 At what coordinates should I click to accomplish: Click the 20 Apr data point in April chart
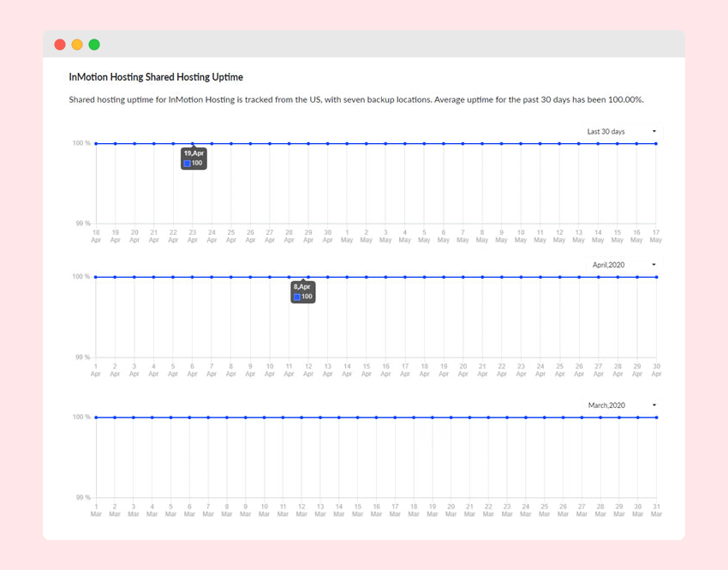coord(462,277)
